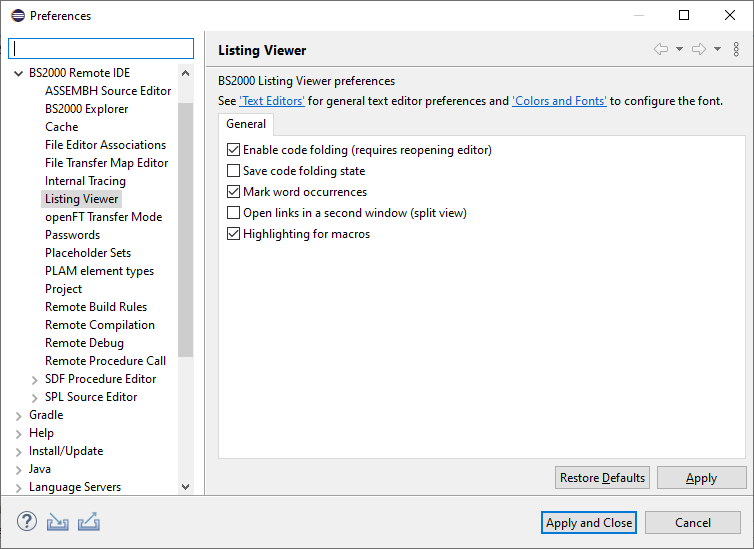
Task: Click the Back navigation arrow
Action: [660, 50]
